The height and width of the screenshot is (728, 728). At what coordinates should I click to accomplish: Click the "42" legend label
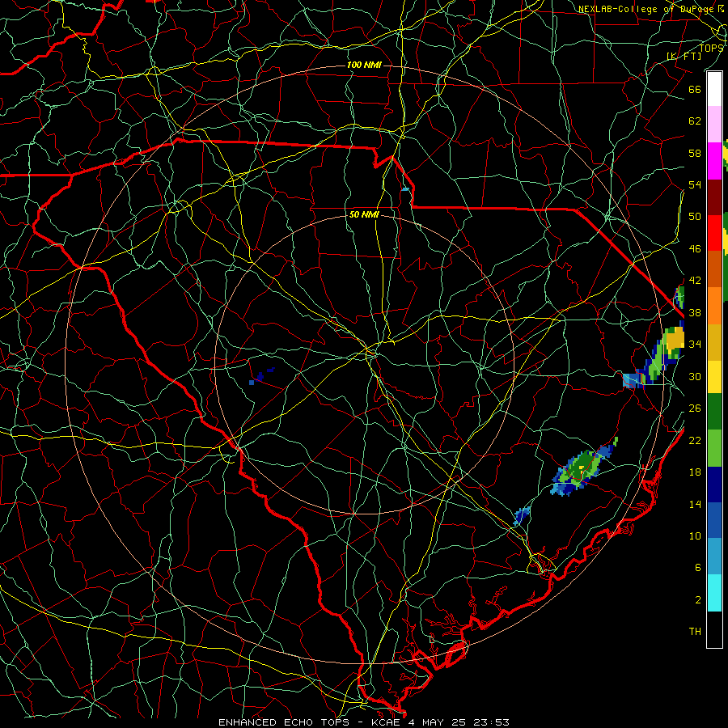[x=695, y=280]
